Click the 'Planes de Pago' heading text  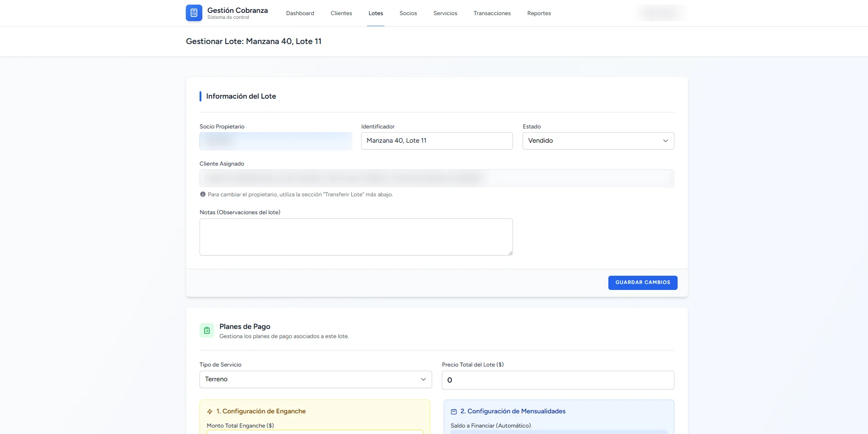[245, 327]
